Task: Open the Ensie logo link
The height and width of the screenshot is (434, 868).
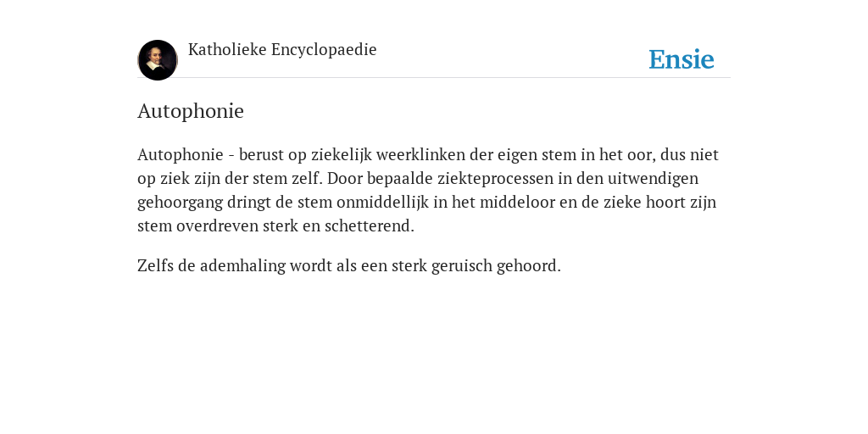Action: point(682,59)
